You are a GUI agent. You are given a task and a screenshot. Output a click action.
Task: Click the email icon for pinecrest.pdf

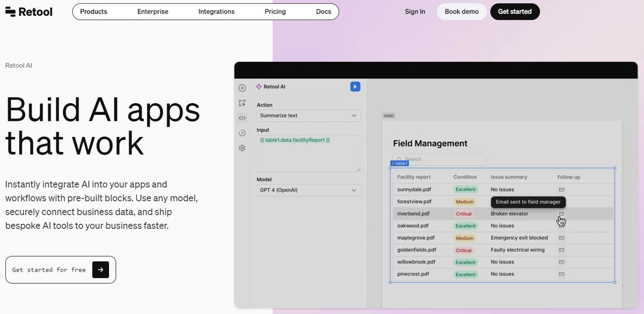tap(561, 274)
